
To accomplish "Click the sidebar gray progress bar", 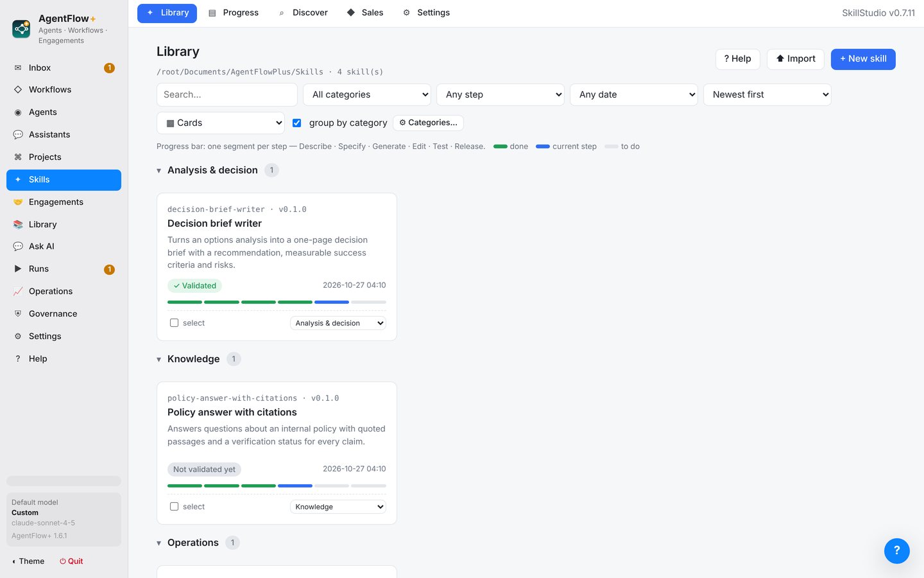I will click(x=64, y=481).
